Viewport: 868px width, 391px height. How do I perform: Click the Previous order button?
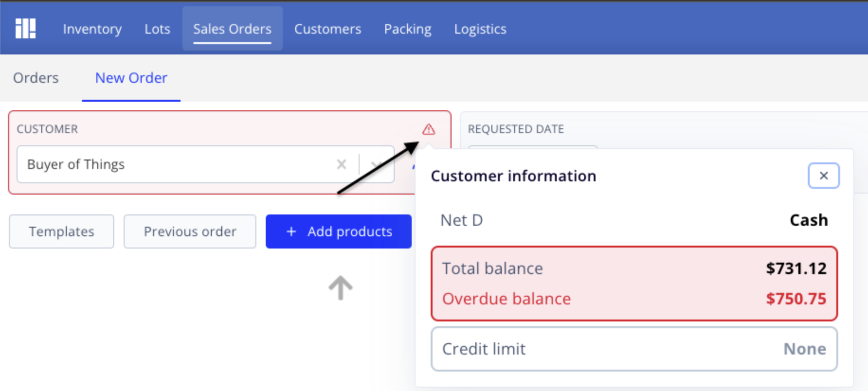point(190,231)
